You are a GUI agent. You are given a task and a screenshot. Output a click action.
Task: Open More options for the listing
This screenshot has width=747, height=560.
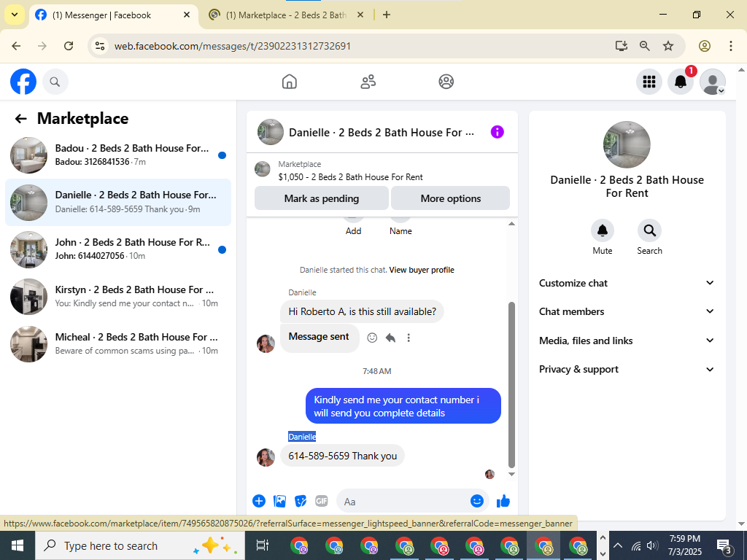point(451,198)
